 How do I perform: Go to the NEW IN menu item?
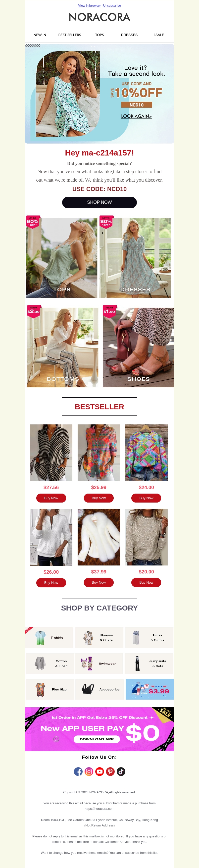pyautogui.click(x=40, y=35)
